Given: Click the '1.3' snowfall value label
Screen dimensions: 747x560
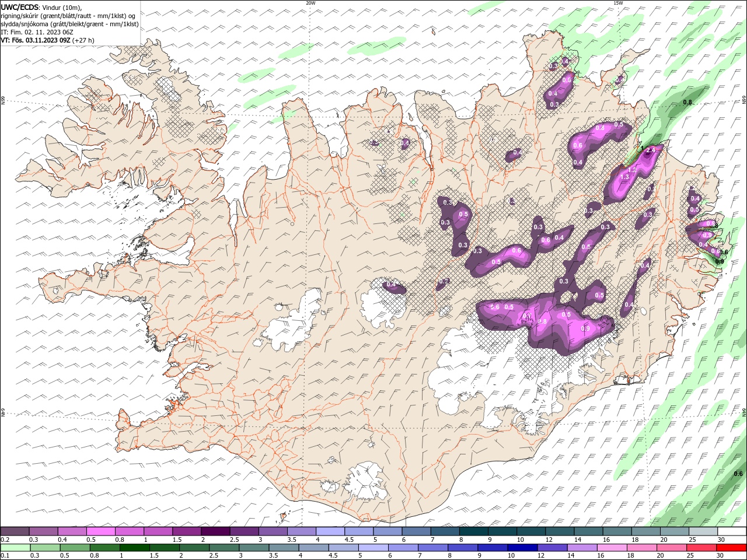Looking at the screenshot, I should coord(624,177).
